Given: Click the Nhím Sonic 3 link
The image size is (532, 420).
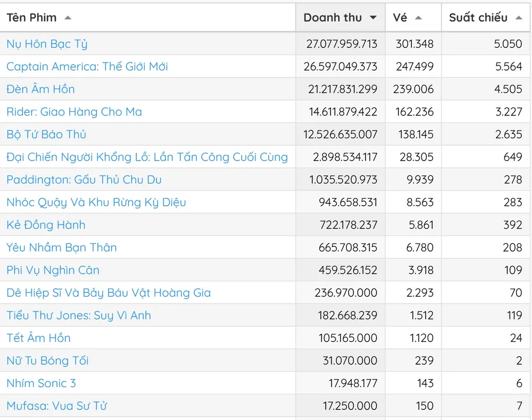Looking at the screenshot, I should [x=41, y=383].
